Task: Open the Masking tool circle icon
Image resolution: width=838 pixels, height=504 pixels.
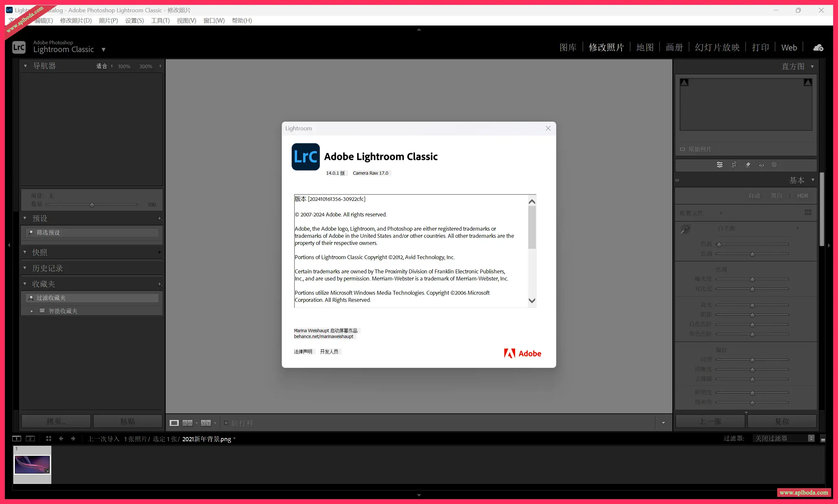Action: tap(774, 165)
